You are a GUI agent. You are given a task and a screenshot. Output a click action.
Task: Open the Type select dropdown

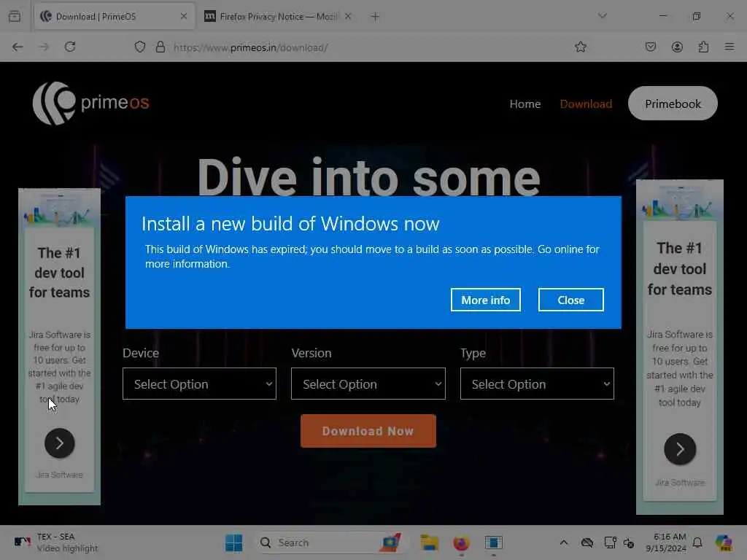coord(537,384)
